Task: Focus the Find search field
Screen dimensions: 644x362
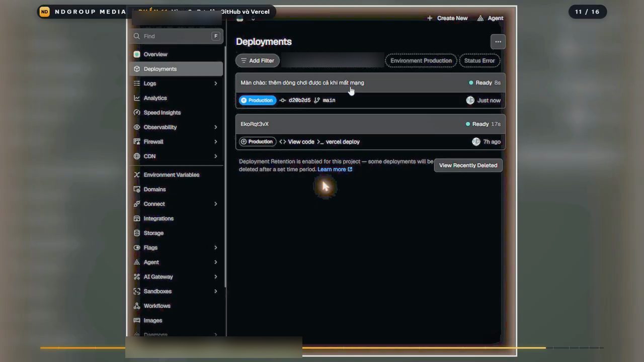Action: pos(176,36)
